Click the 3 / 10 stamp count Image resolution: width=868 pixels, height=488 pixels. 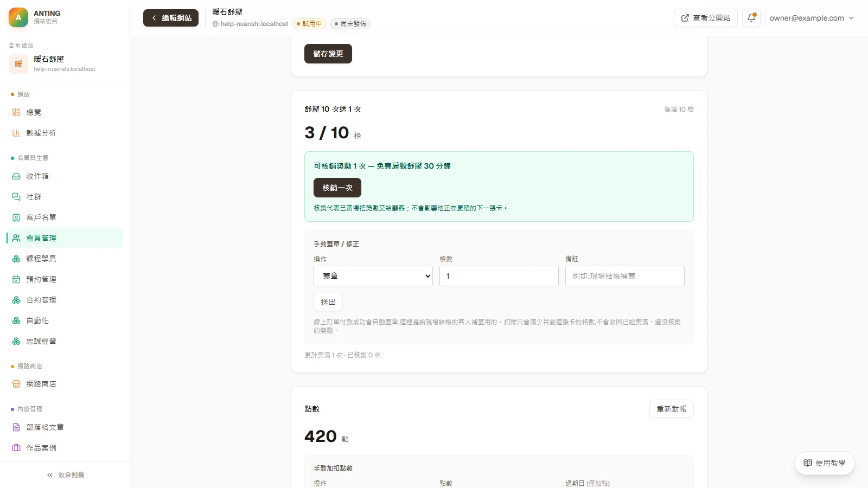(x=327, y=132)
